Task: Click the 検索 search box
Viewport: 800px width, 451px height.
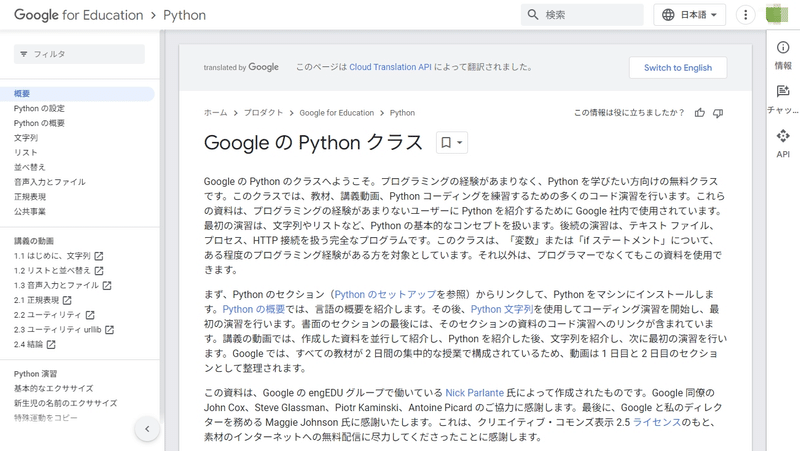Action: (x=583, y=15)
